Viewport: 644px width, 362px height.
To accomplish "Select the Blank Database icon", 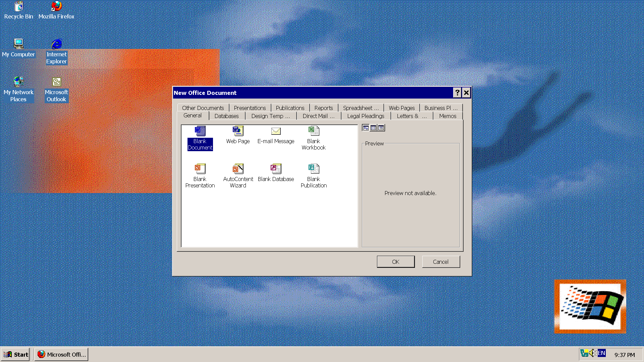I will tap(276, 169).
